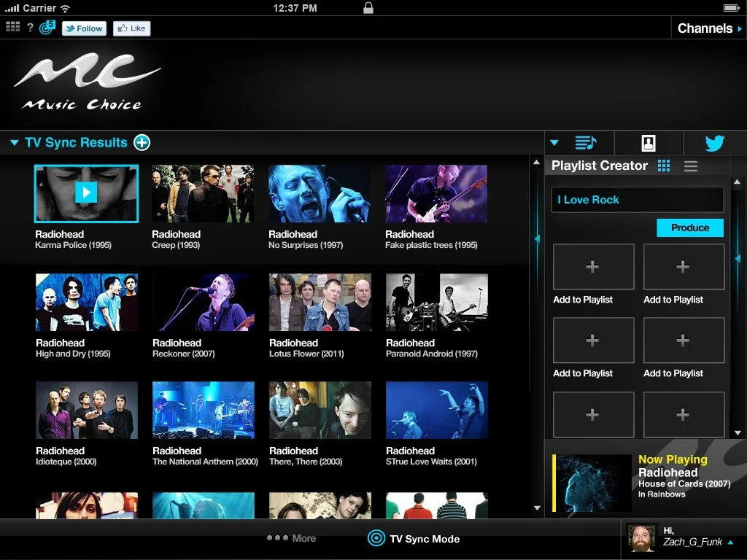Click the lock icon in status bar
This screenshot has width=747, height=560.
[368, 7]
